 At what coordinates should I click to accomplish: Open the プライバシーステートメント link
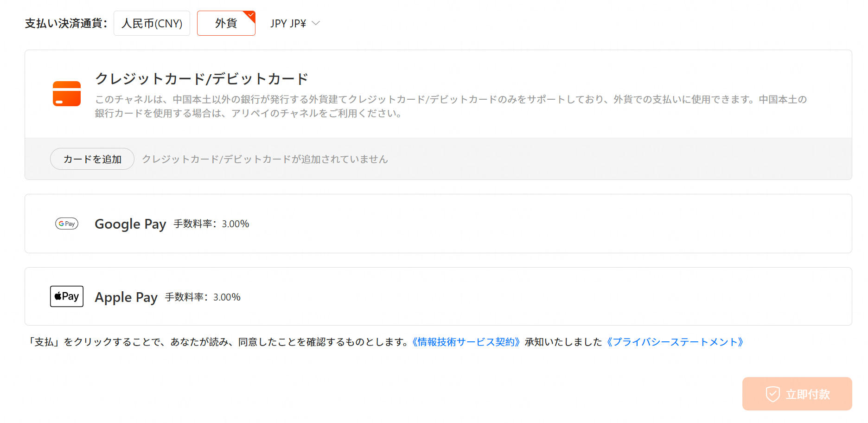[675, 342]
